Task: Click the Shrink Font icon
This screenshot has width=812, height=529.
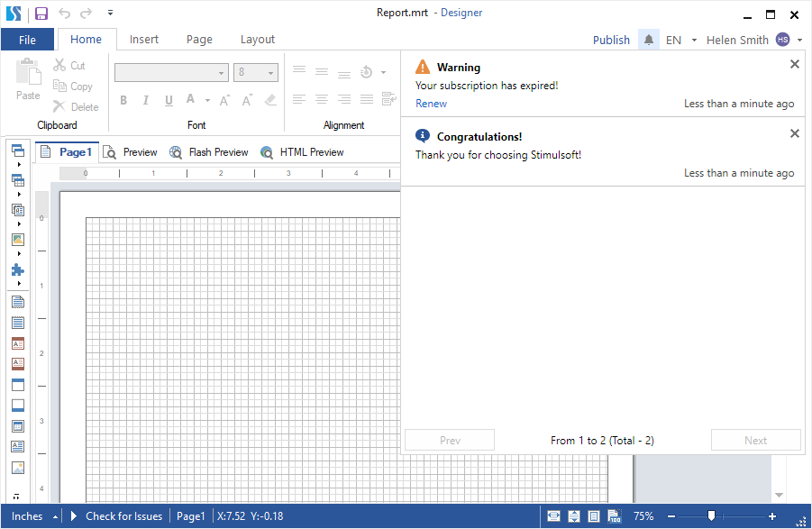Action: pos(248,100)
